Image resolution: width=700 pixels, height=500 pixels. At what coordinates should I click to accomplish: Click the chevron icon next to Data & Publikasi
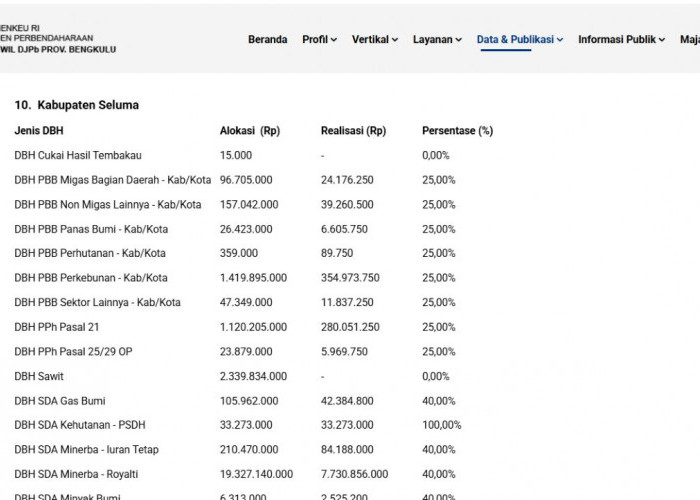(560, 40)
